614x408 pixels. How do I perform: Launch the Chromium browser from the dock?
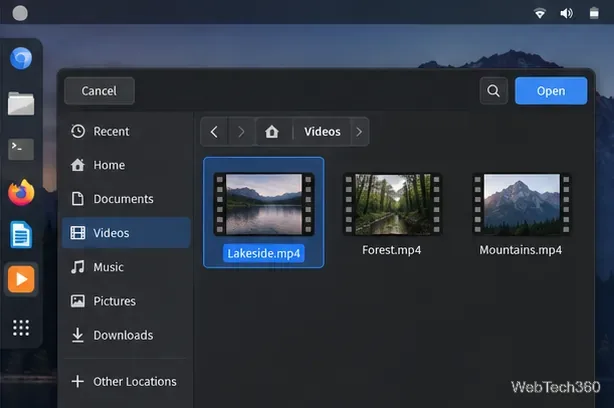click(21, 58)
